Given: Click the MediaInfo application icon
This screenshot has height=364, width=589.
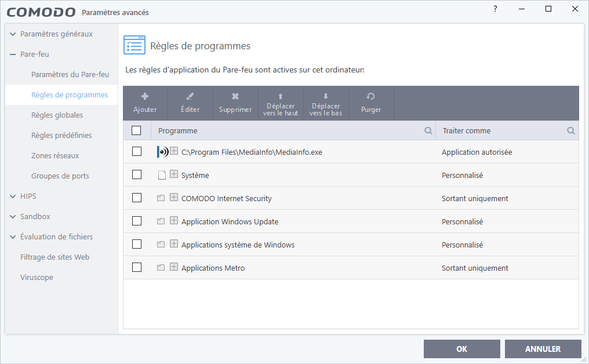Looking at the screenshot, I should coord(163,152).
